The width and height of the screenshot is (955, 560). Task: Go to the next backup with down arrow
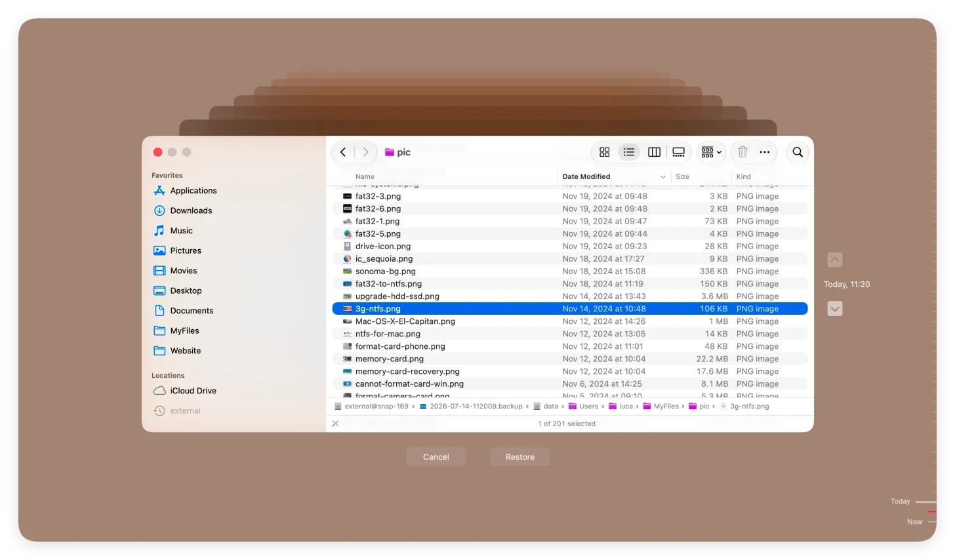pos(835,308)
